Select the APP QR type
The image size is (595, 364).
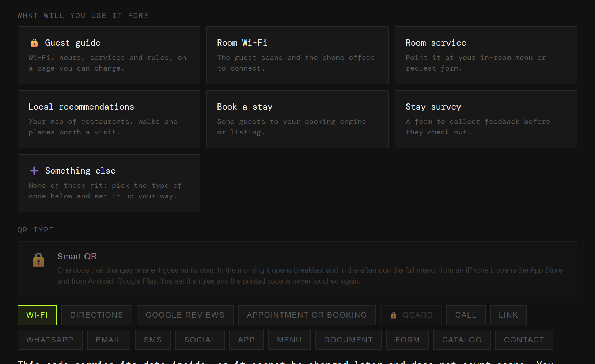[246, 340]
